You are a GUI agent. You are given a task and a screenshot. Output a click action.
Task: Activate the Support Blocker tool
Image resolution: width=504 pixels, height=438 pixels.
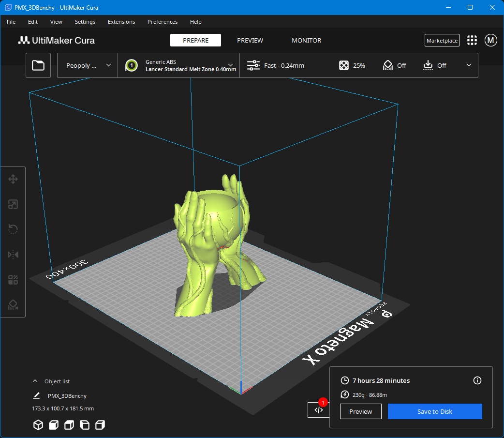click(13, 304)
